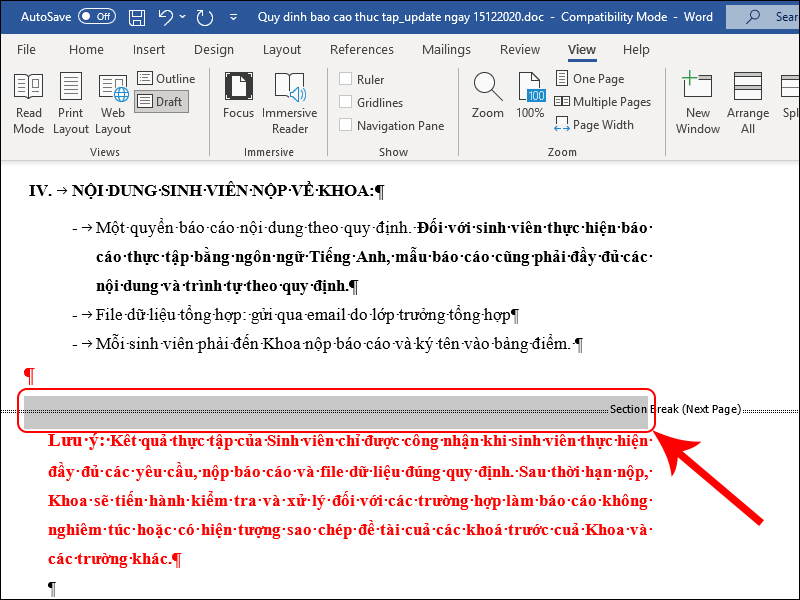Enable the Ruler checkbox
The width and height of the screenshot is (800, 600).
pyautogui.click(x=346, y=80)
